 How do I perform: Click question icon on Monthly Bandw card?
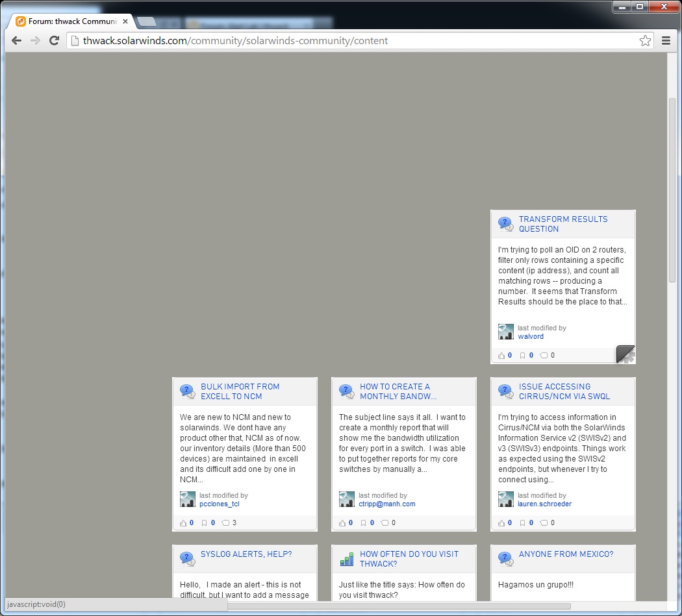tap(347, 391)
